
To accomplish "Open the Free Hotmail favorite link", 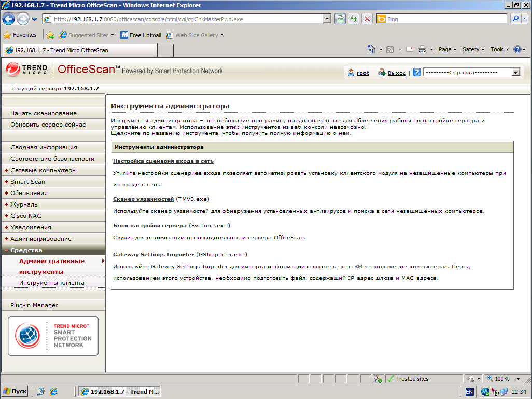I will (141, 35).
